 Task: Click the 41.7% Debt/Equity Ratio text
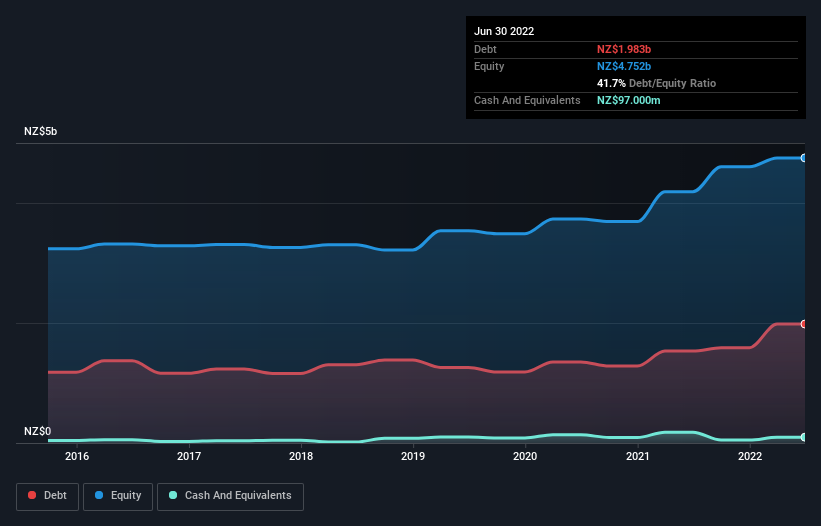(x=656, y=83)
